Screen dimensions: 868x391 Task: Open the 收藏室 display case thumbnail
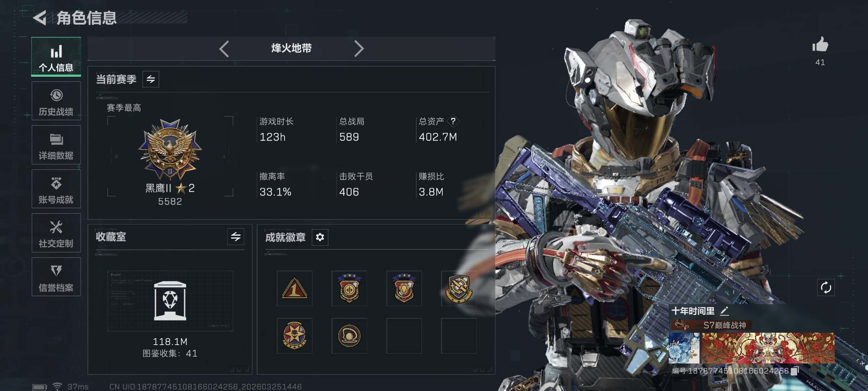point(170,301)
